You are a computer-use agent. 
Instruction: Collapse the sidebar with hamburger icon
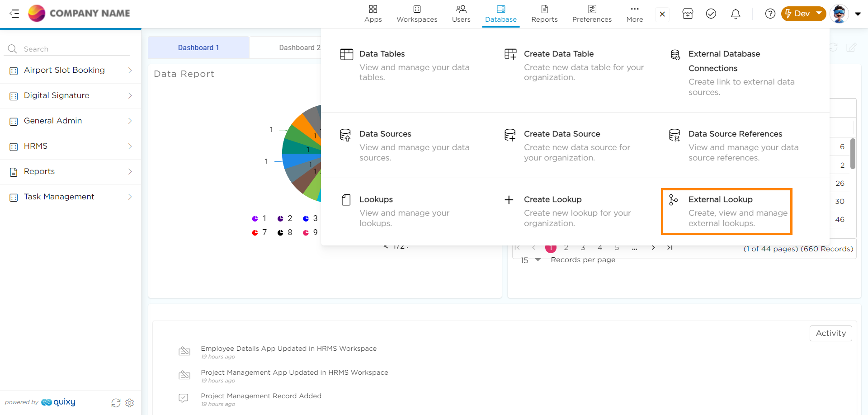pos(14,14)
